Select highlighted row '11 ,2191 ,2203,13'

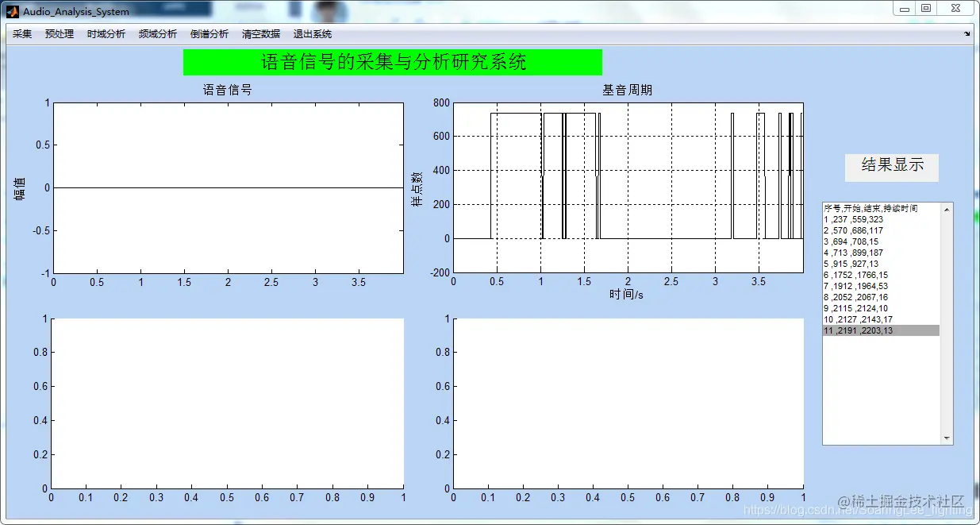point(881,330)
